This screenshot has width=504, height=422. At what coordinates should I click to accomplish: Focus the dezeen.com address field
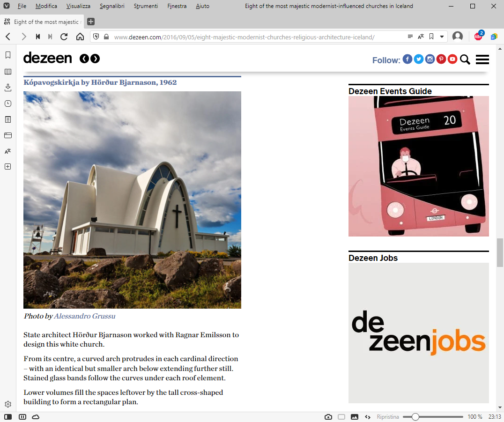[245, 37]
